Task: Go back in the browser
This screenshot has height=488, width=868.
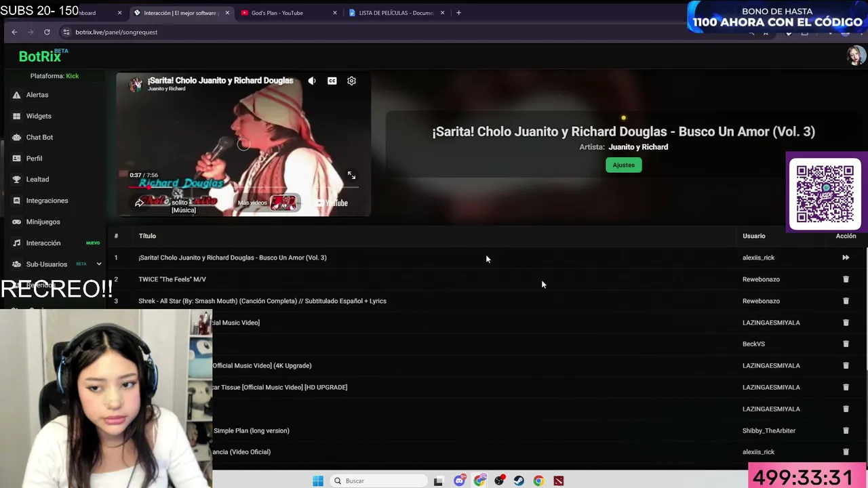Action: 14,32
